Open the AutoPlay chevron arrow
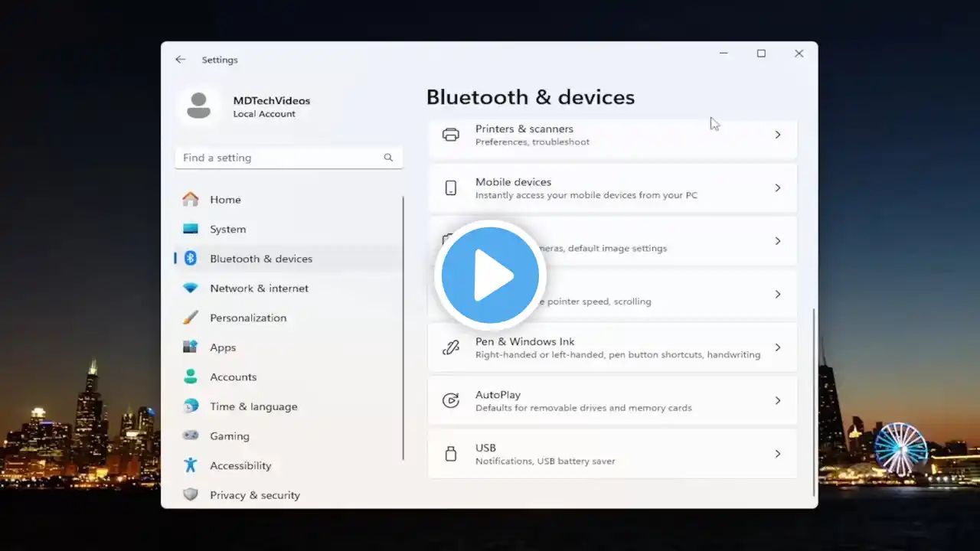The image size is (980, 551). 777,400
